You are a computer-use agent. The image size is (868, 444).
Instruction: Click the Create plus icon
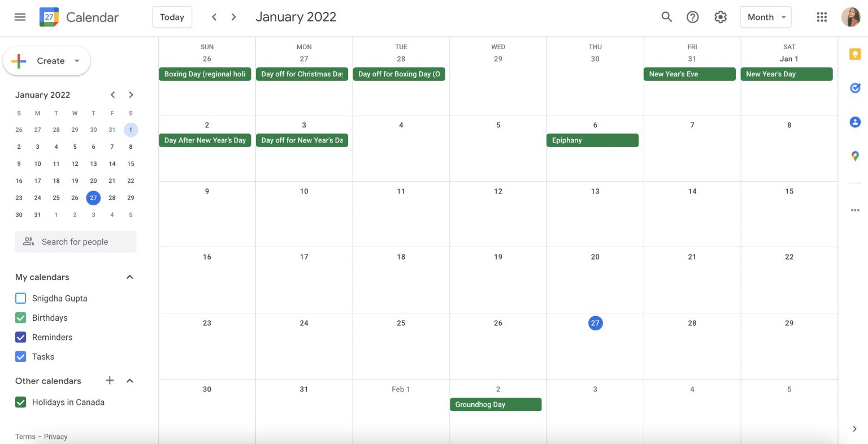[19, 61]
